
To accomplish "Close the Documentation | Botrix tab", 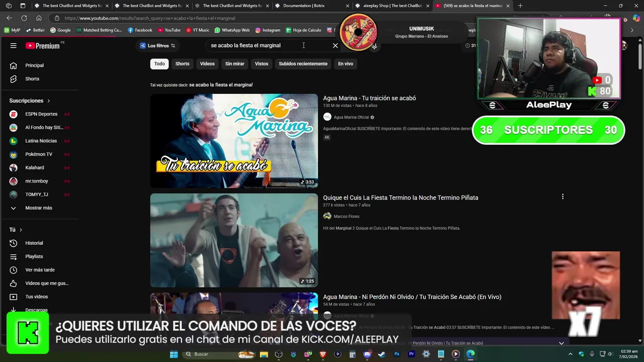I will [348, 6].
